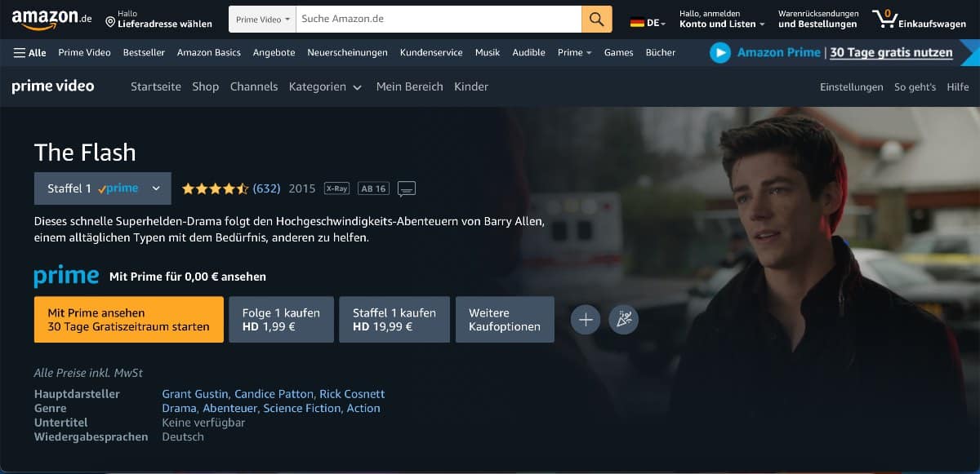Viewport: 980px width, 474px height.
Task: Open the Prime Video search category dropdown
Action: point(262,19)
